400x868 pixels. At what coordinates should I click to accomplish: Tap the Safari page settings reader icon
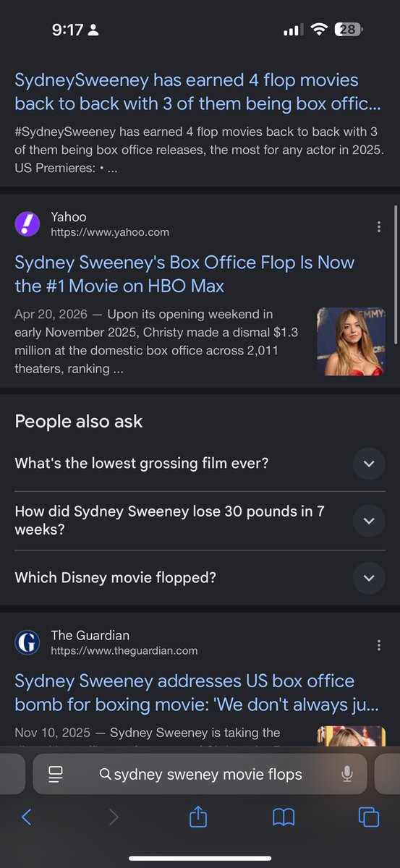click(x=56, y=775)
